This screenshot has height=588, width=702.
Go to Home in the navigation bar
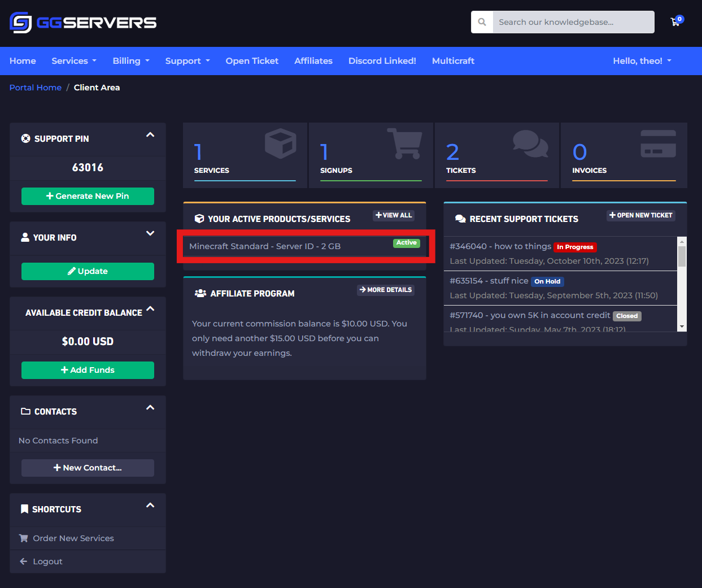pyautogui.click(x=23, y=61)
